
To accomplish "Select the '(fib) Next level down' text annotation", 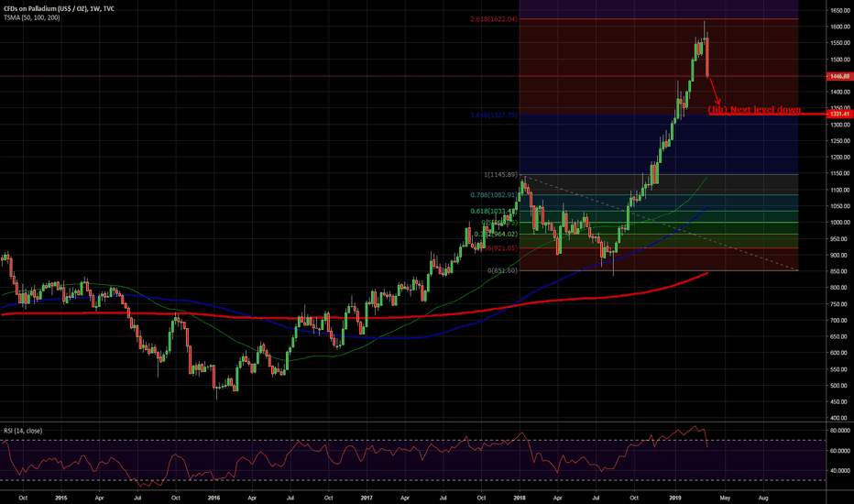I will [754, 110].
